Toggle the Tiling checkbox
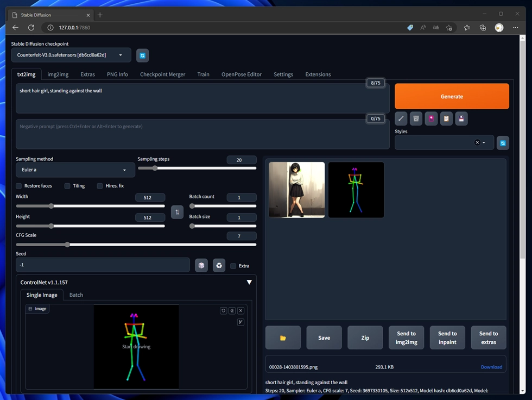Image resolution: width=532 pixels, height=400 pixels. click(67, 186)
